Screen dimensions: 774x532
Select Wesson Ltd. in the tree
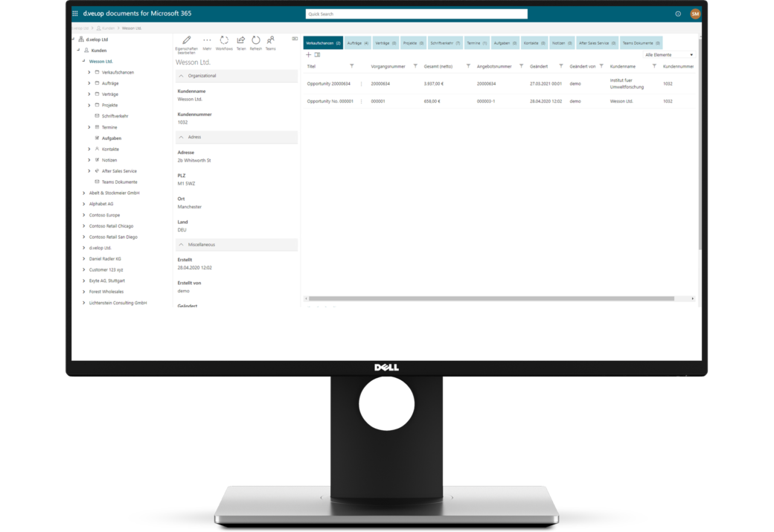point(100,61)
